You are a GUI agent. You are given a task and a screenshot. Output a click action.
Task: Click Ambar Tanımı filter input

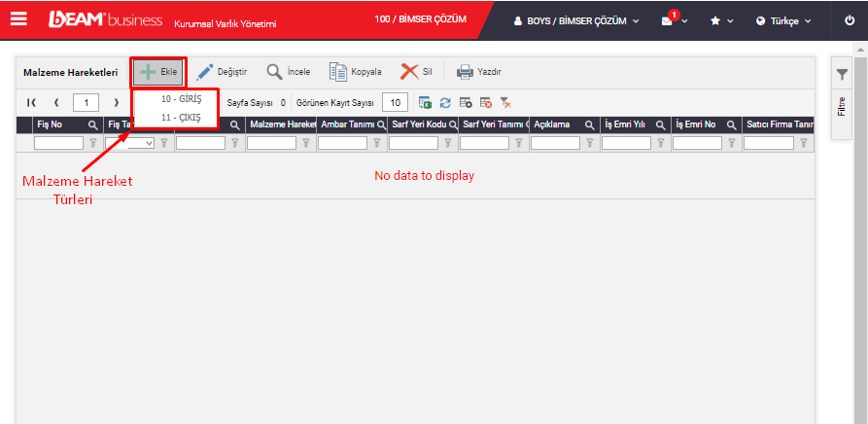click(342, 143)
